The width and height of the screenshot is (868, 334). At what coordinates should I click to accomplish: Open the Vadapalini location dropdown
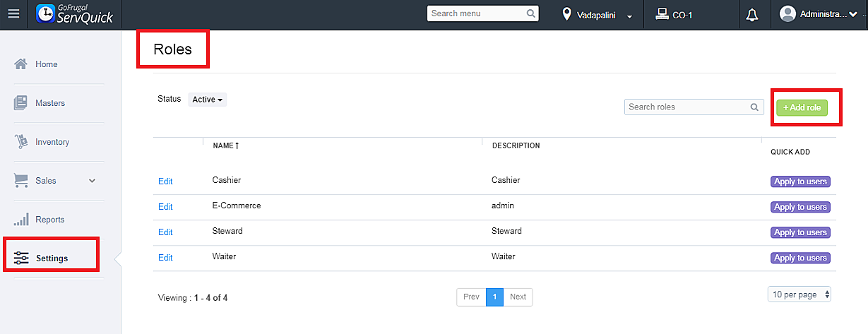(x=597, y=15)
